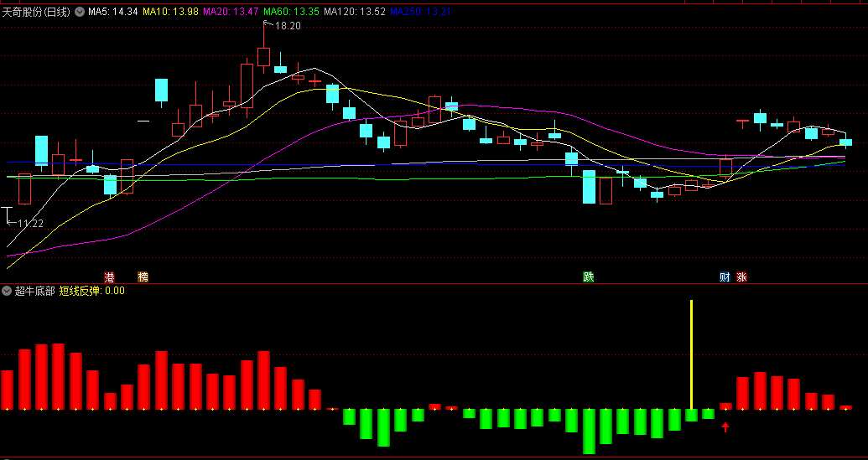Click the MA5: 14.34 label

(113, 12)
